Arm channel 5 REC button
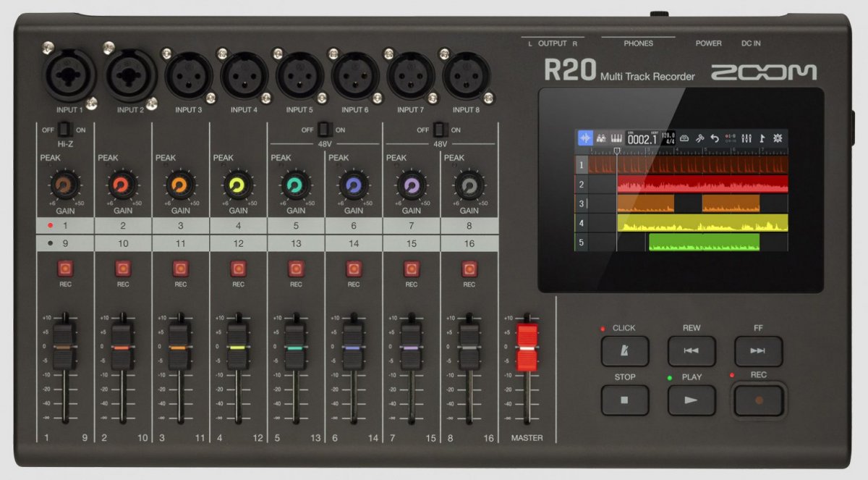 pyautogui.click(x=296, y=269)
